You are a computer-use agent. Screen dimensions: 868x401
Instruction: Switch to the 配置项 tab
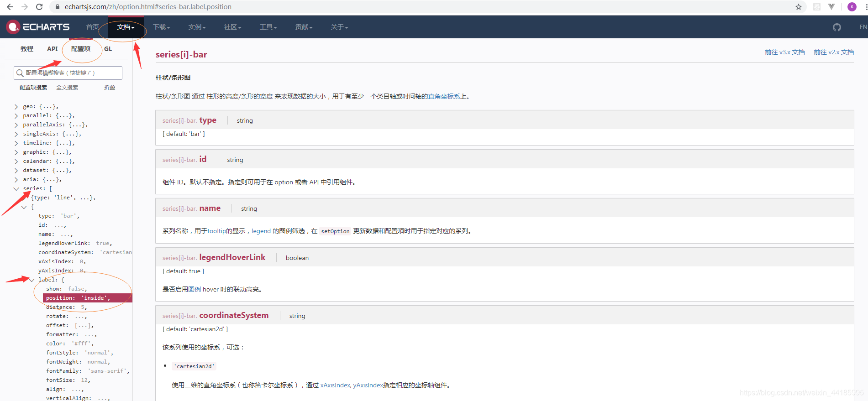tap(81, 49)
